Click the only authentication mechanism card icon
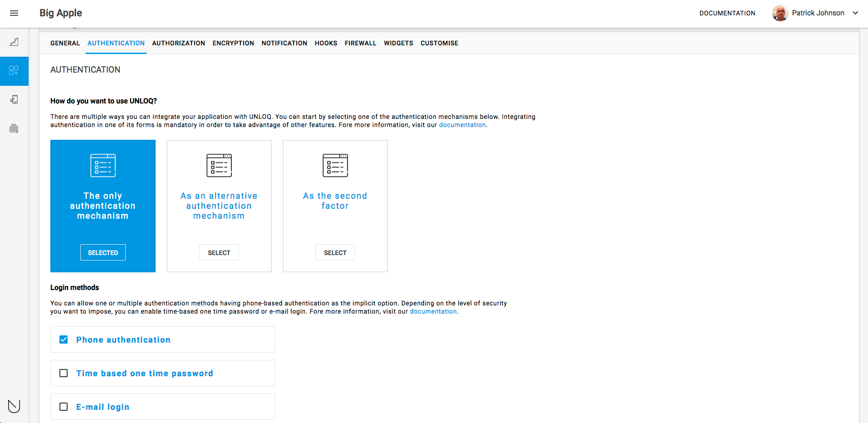This screenshot has height=423, width=868. click(x=103, y=165)
